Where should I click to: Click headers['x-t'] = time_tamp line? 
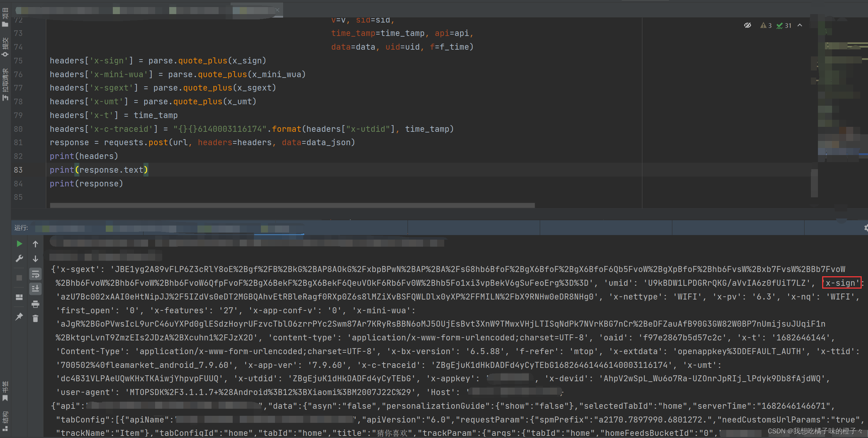pos(114,115)
